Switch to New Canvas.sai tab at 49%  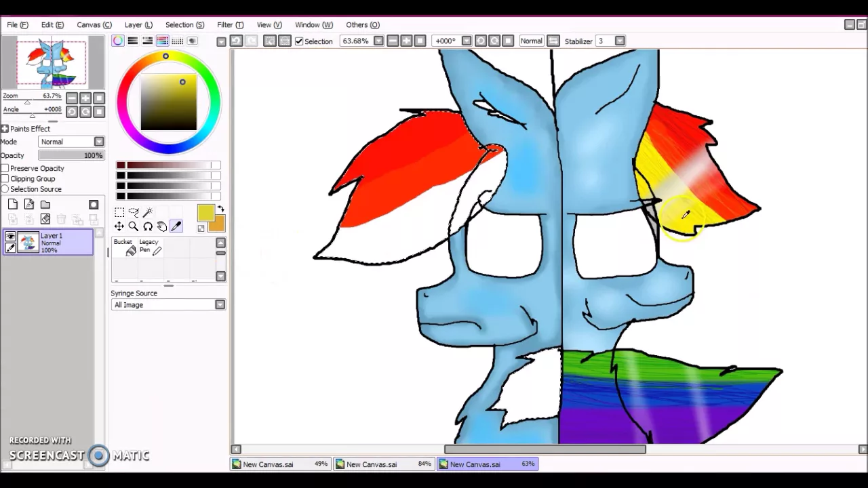tap(281, 464)
